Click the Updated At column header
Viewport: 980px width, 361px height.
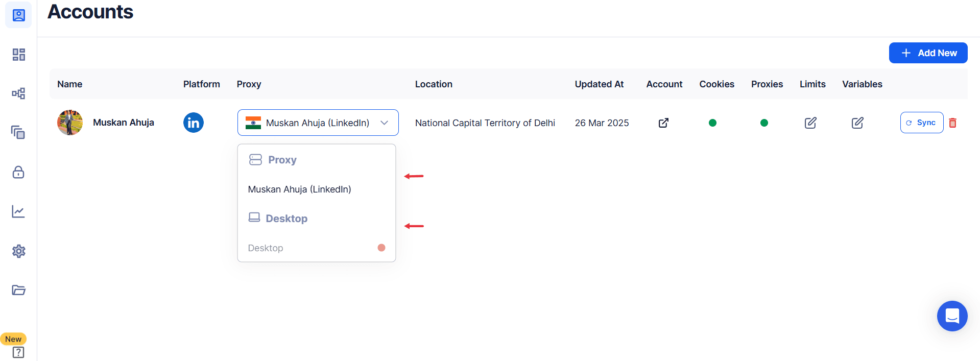[x=599, y=84]
